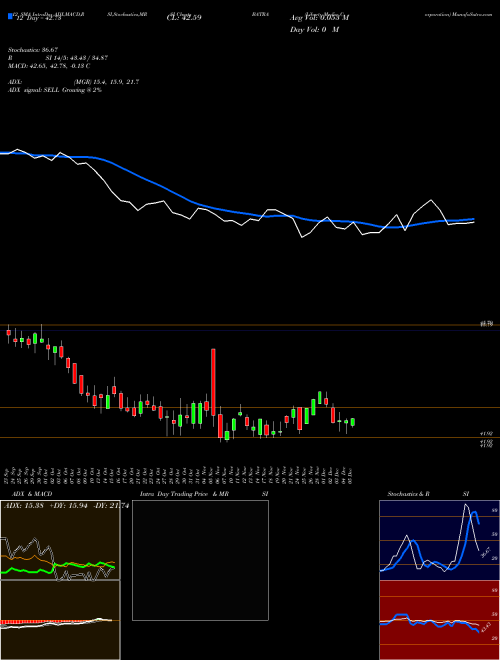Click the last green candlestick on the chart
Image resolution: width=500 pixels, height=660 pixels.
coord(353,422)
